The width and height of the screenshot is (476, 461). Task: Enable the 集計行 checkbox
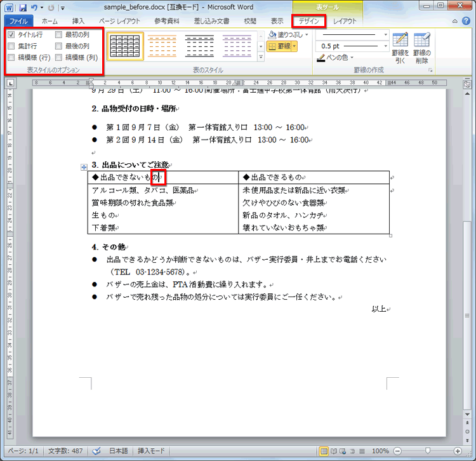coord(11,46)
